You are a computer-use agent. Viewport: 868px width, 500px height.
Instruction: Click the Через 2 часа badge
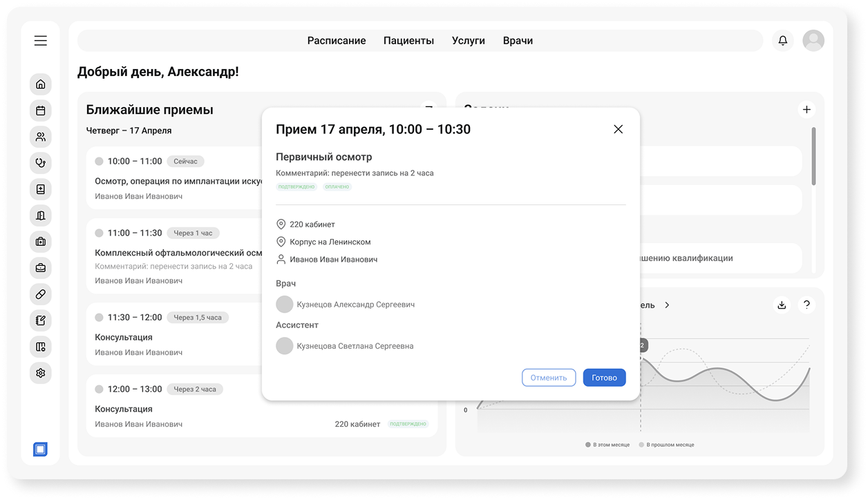pos(195,389)
